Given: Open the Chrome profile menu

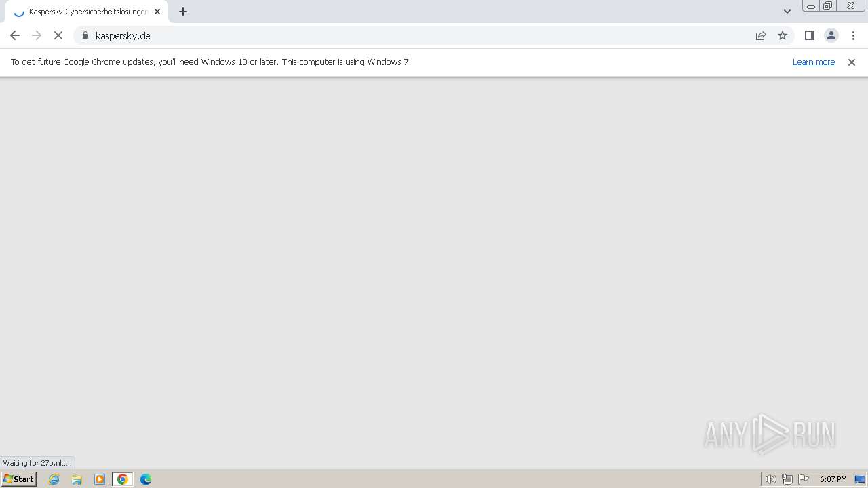Looking at the screenshot, I should tap(831, 35).
